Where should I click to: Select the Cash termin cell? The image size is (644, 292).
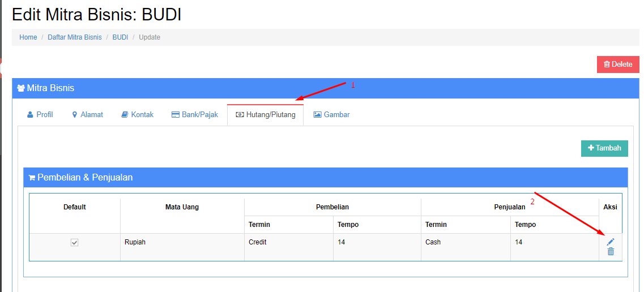pyautogui.click(x=466, y=247)
